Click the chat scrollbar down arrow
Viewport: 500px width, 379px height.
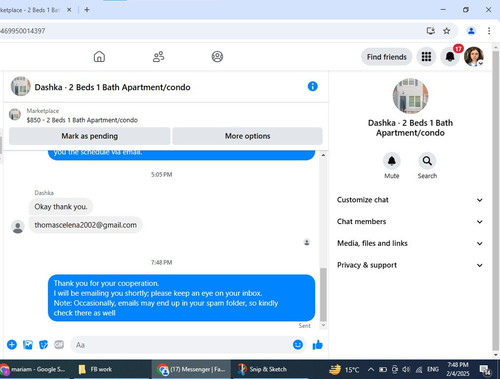[323, 325]
